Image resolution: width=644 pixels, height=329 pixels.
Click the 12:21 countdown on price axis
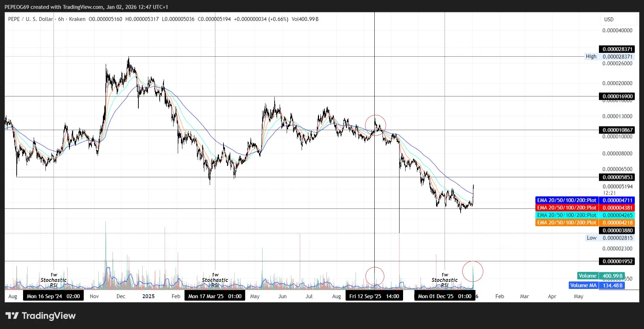pyautogui.click(x=609, y=193)
